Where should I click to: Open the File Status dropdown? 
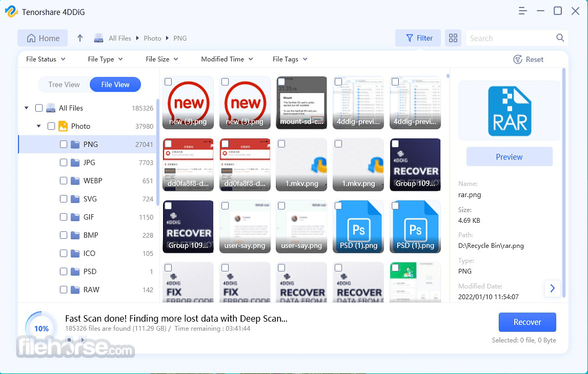46,59
